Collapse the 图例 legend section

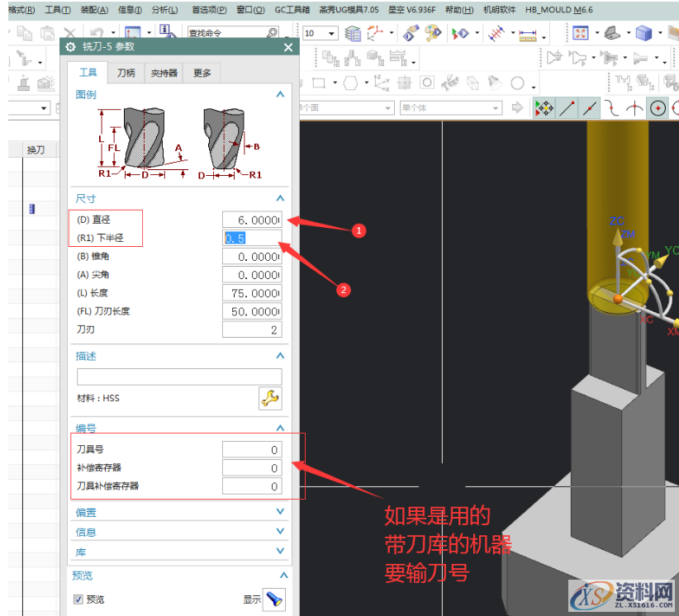coord(280,95)
